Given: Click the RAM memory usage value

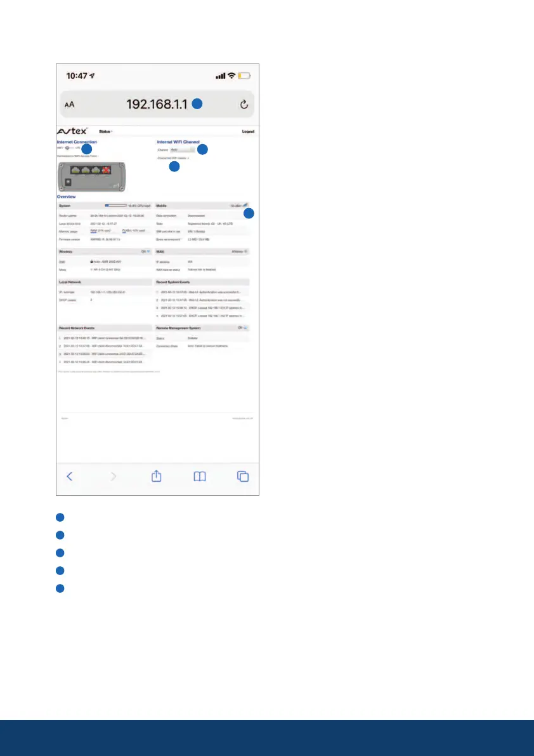Looking at the screenshot, I should pyautogui.click(x=101, y=231).
